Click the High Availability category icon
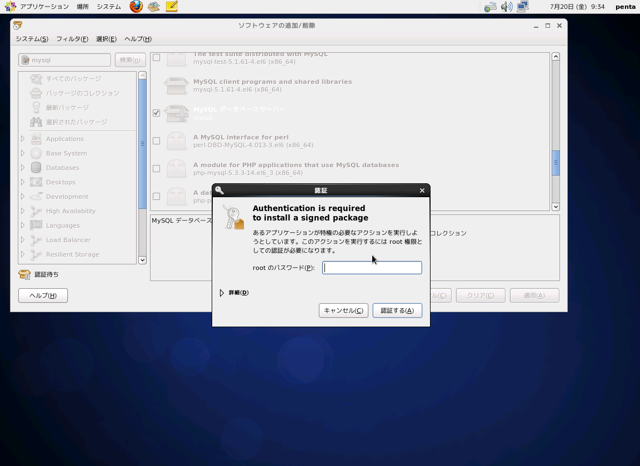The width and height of the screenshot is (640, 466). click(x=36, y=211)
